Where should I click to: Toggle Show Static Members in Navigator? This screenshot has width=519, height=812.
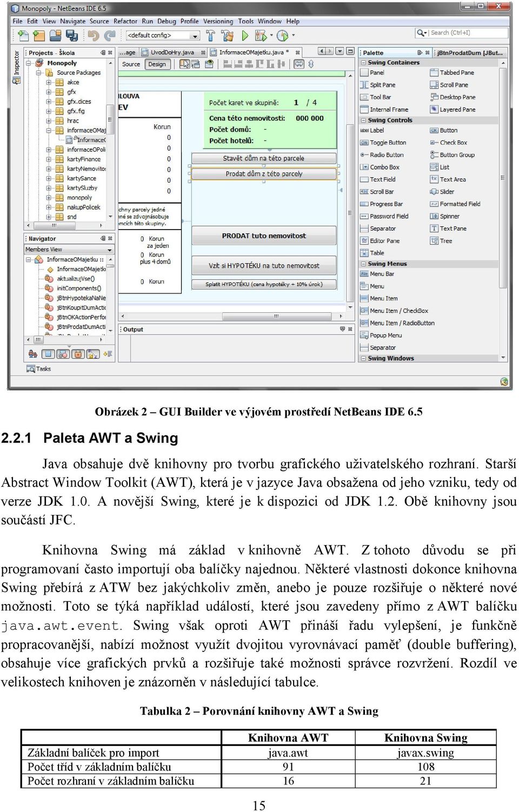tap(63, 354)
